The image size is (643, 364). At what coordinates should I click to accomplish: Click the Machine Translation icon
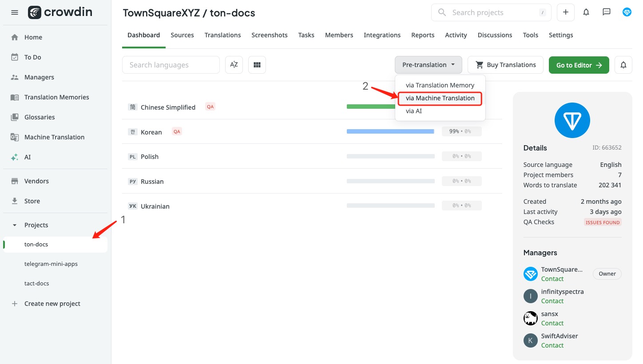[x=15, y=137]
